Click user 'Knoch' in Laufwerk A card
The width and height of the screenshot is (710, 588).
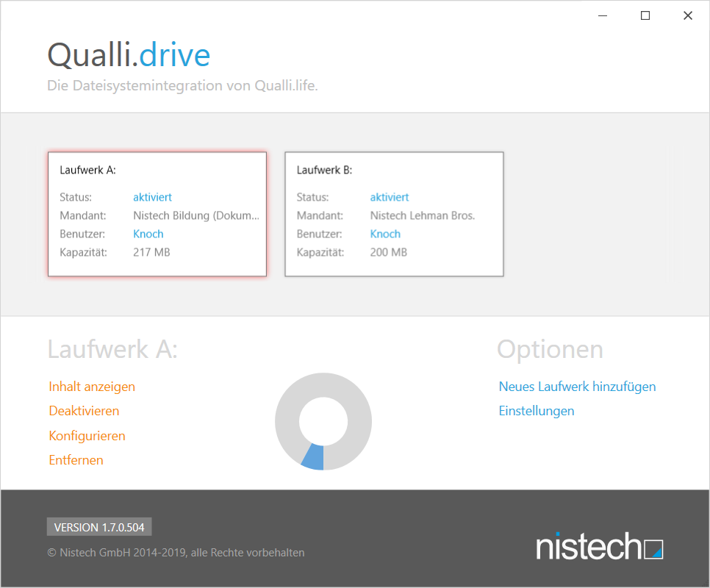point(148,234)
